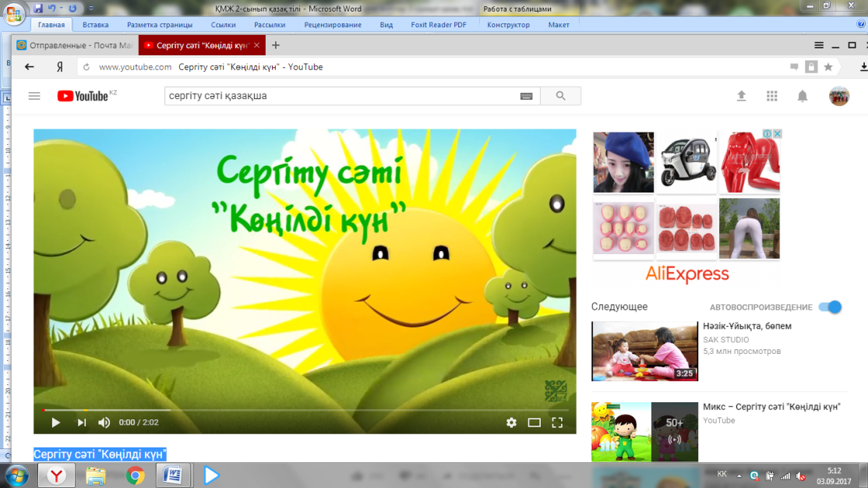Open the browser main menu
868x488 pixels.
pyautogui.click(x=819, y=45)
